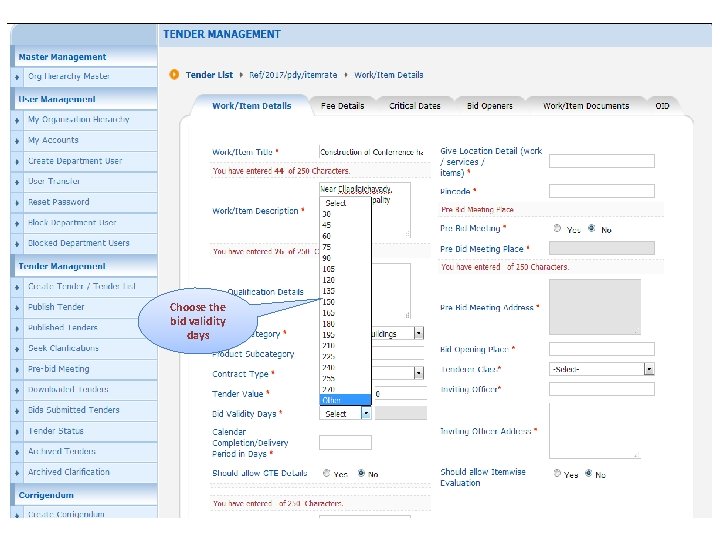Switch to Fee Details tab
The width and height of the screenshot is (720, 540).
tap(343, 106)
